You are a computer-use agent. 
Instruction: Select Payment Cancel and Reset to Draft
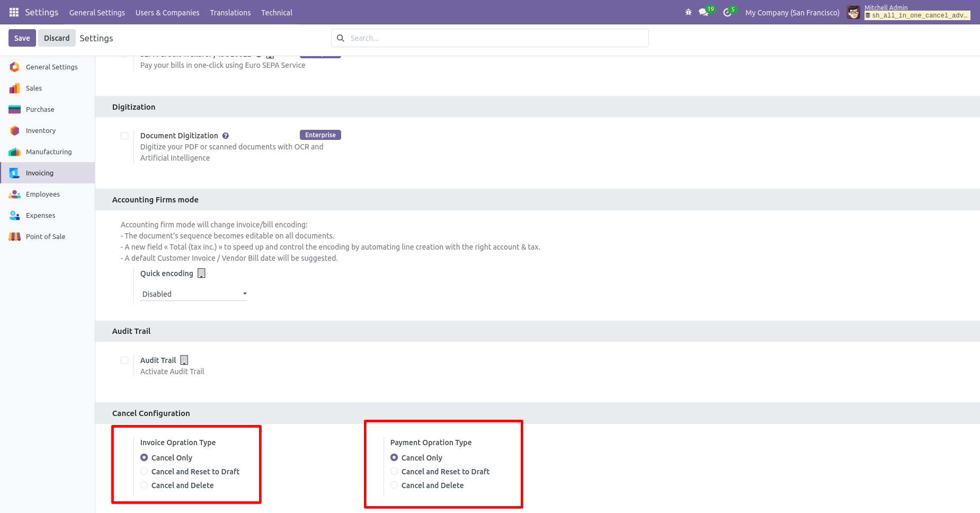(394, 471)
